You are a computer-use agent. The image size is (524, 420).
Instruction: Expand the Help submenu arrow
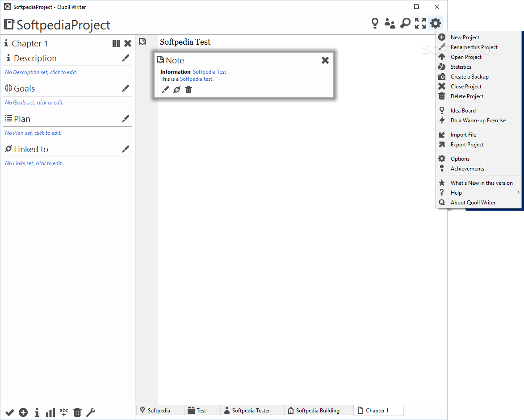(x=518, y=192)
